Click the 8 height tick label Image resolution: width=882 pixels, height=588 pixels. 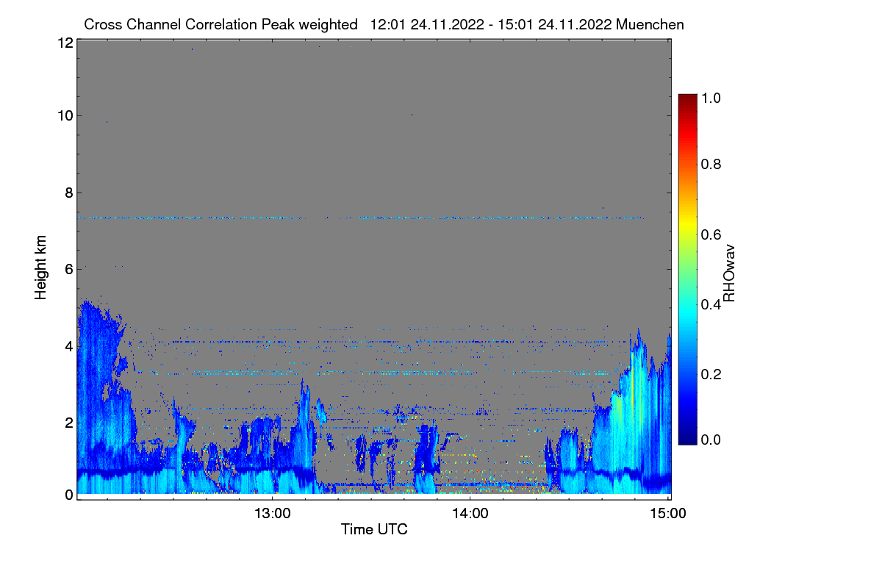pyautogui.click(x=68, y=193)
